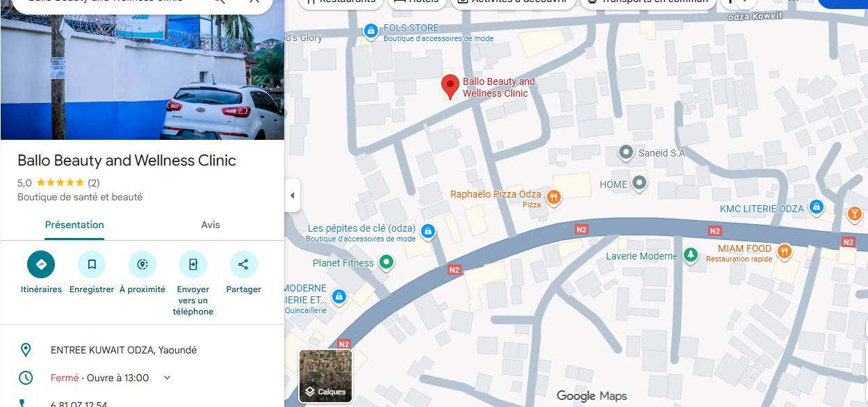The height and width of the screenshot is (407, 868).
Task: Click the Laverie Moderne green pin
Action: [x=690, y=255]
